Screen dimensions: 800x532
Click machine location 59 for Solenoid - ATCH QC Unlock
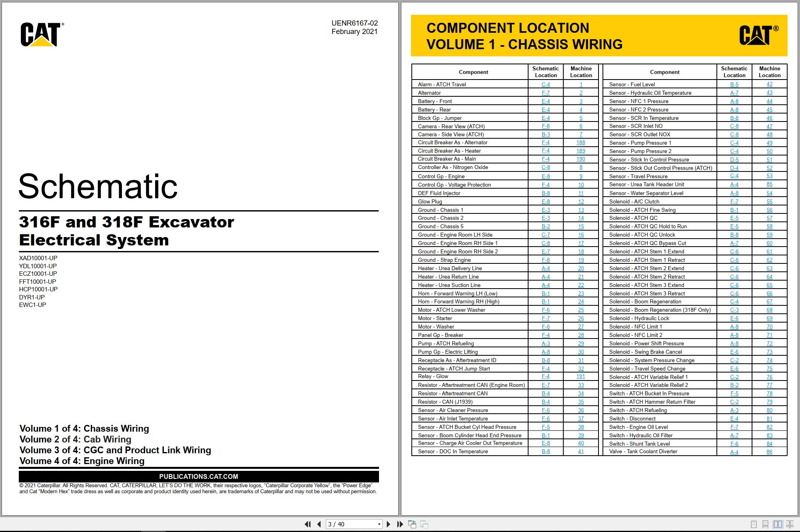click(770, 235)
